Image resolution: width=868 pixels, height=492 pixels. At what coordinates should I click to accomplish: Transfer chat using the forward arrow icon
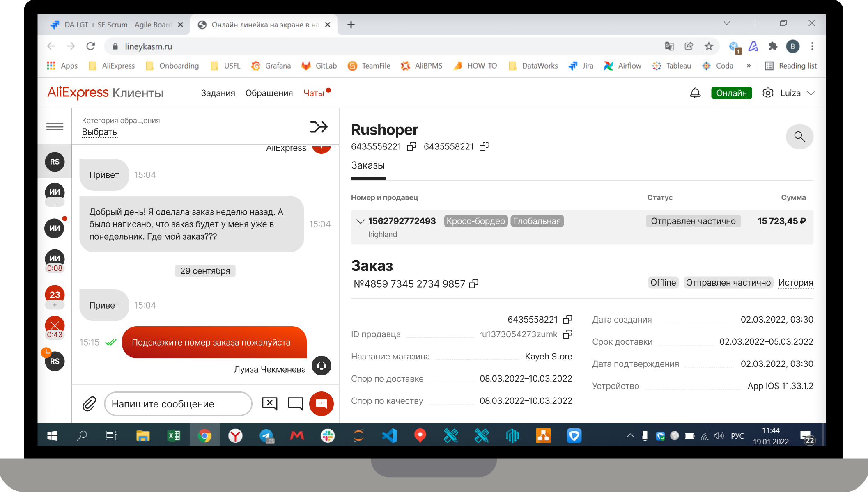click(x=319, y=127)
